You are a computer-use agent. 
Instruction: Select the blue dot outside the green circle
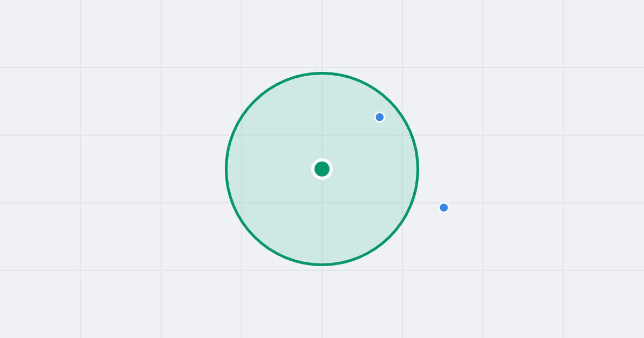click(x=444, y=208)
